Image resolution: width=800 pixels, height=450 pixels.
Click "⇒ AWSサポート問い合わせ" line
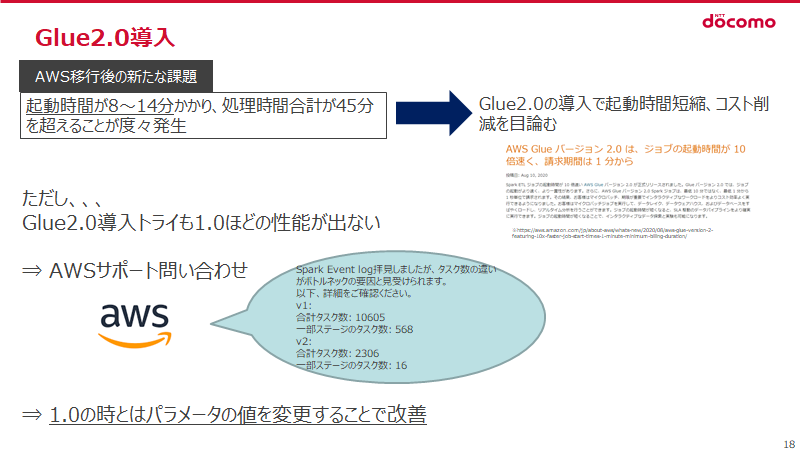(135, 270)
